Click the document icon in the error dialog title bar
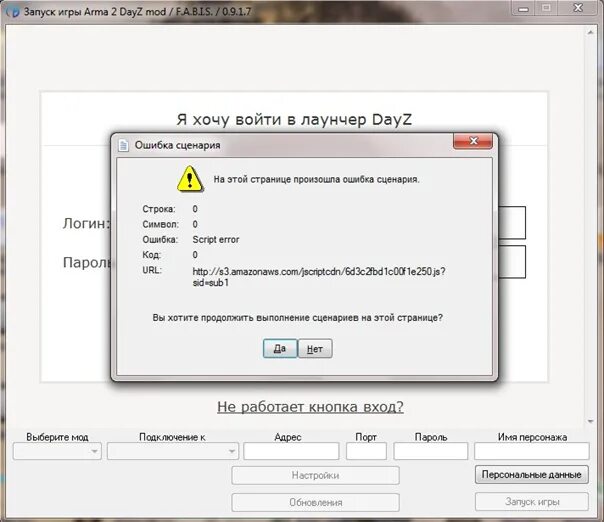 pyautogui.click(x=123, y=145)
